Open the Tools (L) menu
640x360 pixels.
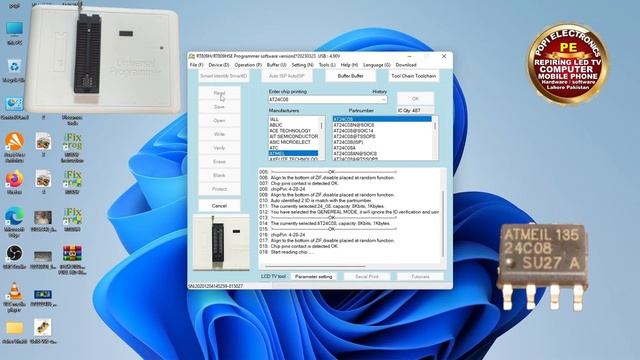click(327, 65)
